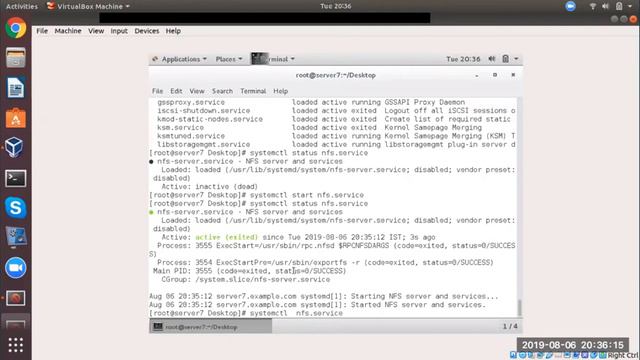
Task: Click the terminal title root@server7:~/Desktop
Action: pos(336,75)
